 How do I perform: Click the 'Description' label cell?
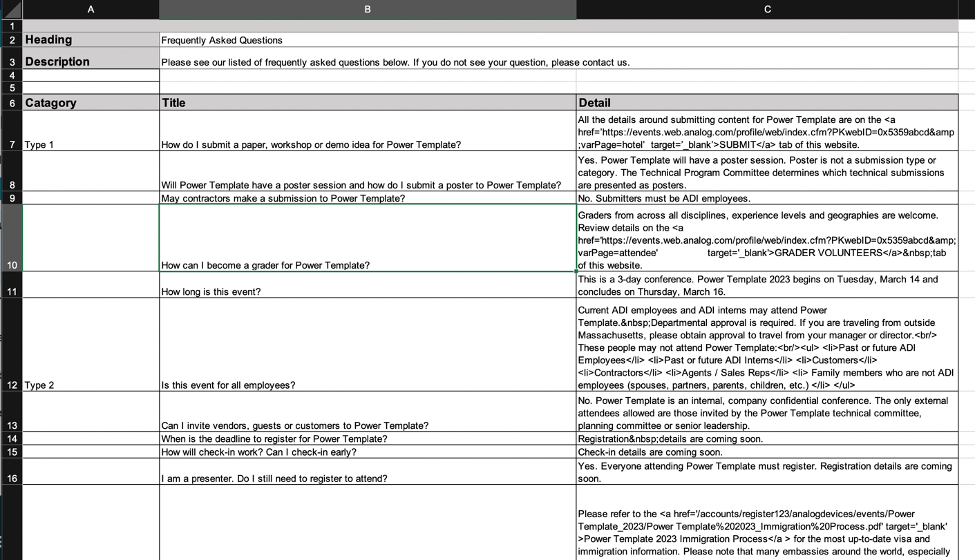pos(91,58)
